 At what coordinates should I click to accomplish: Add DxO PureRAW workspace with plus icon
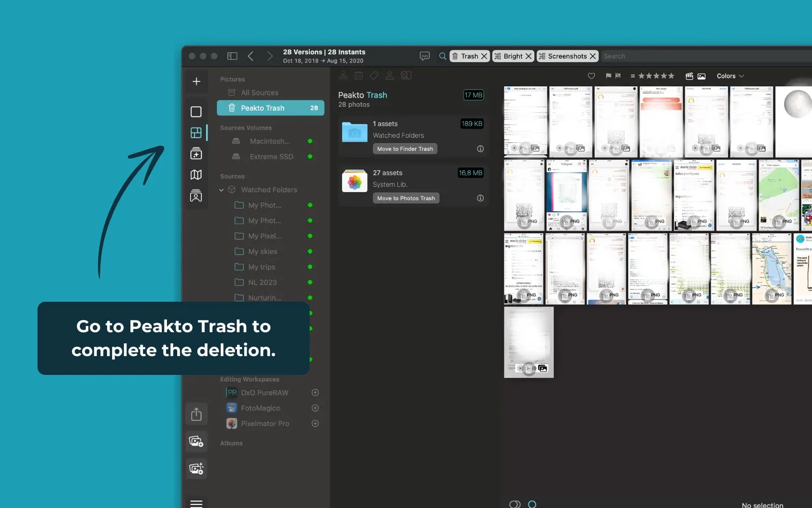pyautogui.click(x=315, y=393)
